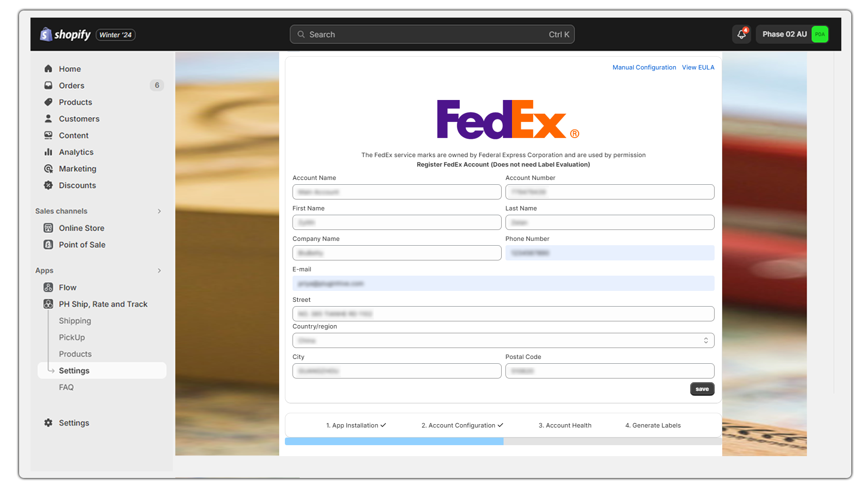The width and height of the screenshot is (868, 488).
Task: Click the Settings gear icon at bottom
Action: 48,423
